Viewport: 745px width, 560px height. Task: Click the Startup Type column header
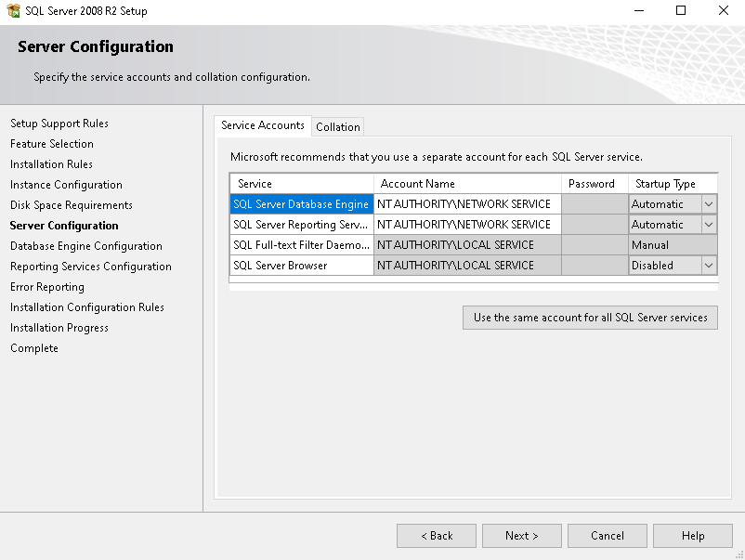click(673, 184)
